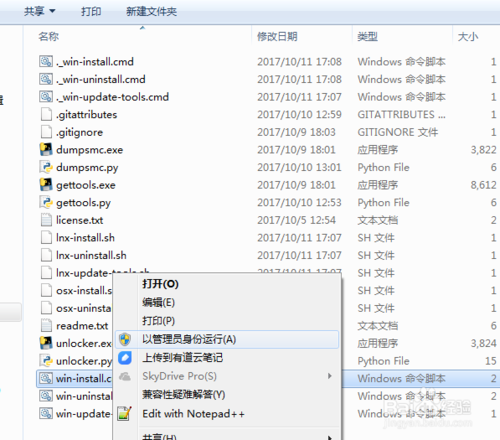Click the 新建文件夹 toolbar button

[x=151, y=12]
